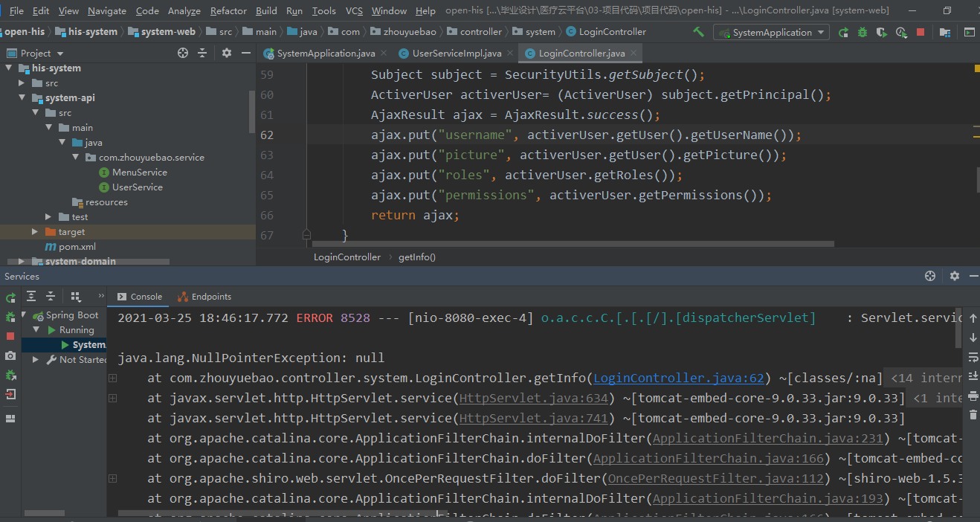Open the run anything icon at toolbar end
Viewport: 980px width, 522px height.
coord(970,32)
